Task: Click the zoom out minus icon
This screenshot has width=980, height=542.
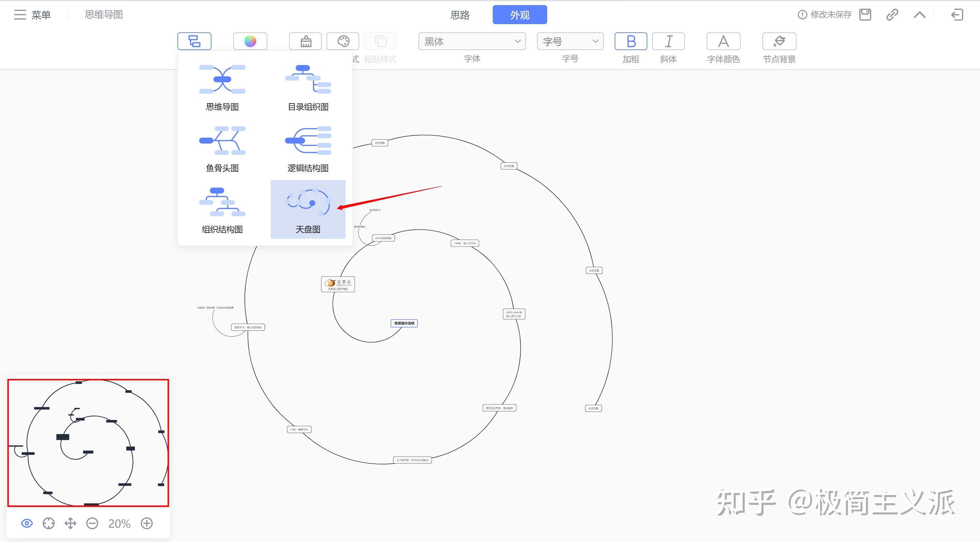Action: (x=92, y=523)
